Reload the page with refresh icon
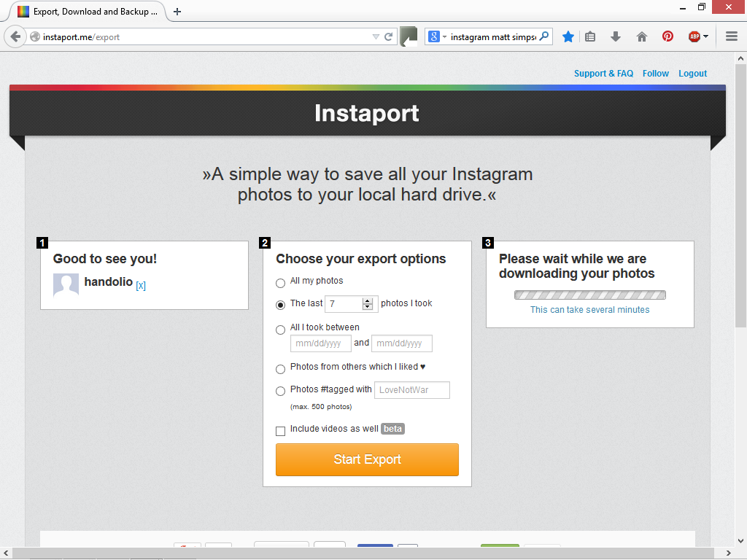747x560 pixels. (x=388, y=36)
